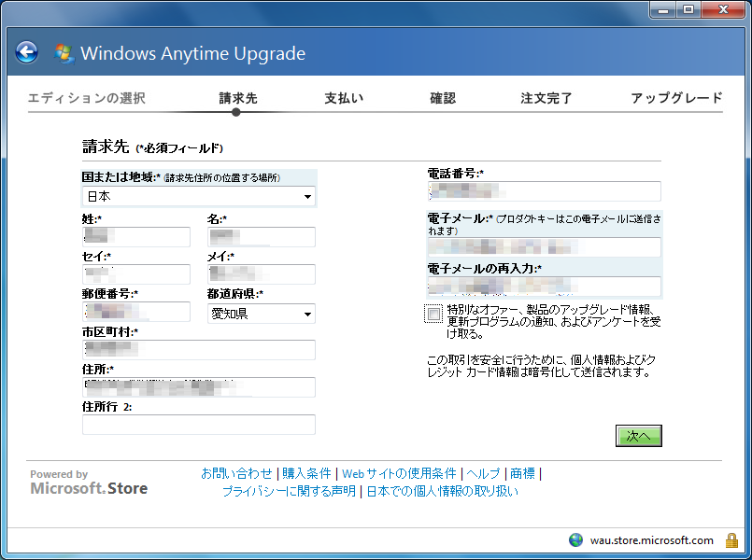Open the プライバシーに関する声明 link
Image resolution: width=752 pixels, height=560 pixels.
pos(289,491)
